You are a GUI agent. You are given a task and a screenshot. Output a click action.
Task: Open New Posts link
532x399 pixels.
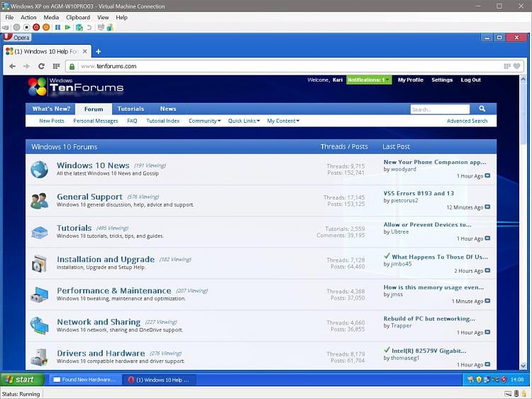click(52, 121)
